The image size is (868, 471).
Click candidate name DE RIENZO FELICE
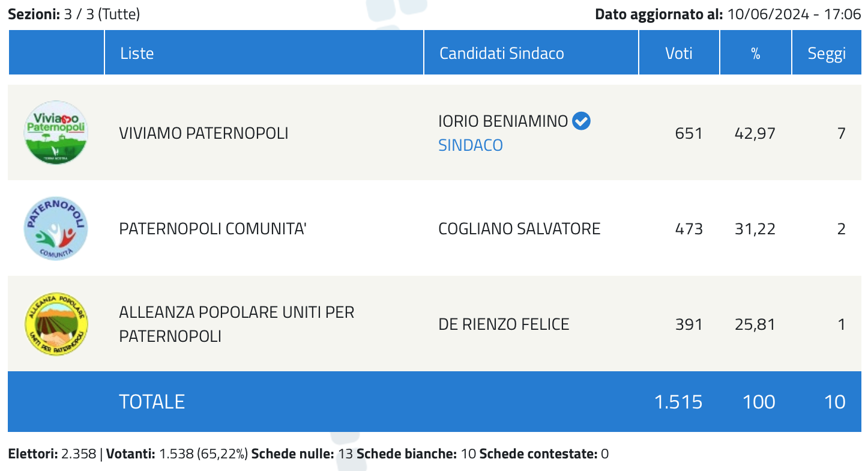(504, 324)
